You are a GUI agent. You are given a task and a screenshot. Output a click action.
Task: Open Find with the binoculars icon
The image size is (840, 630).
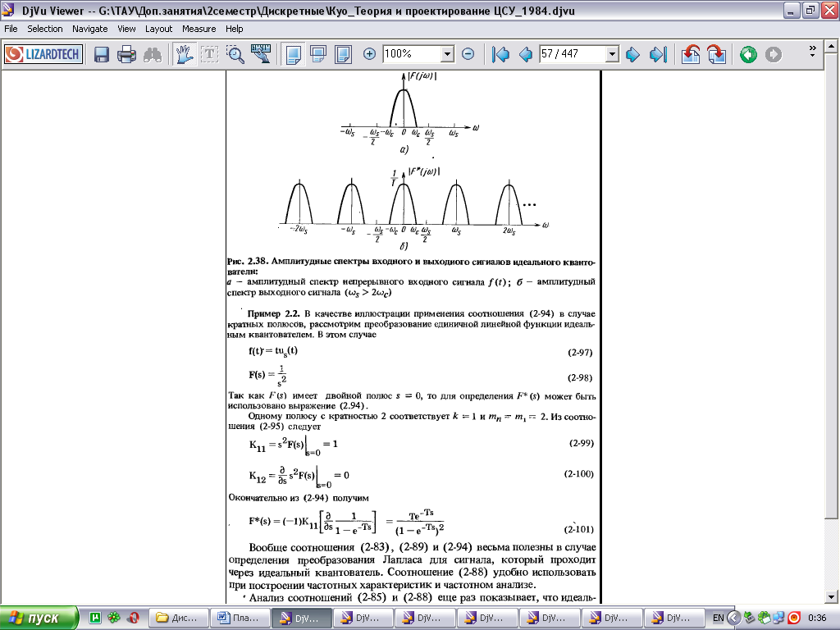pyautogui.click(x=153, y=54)
